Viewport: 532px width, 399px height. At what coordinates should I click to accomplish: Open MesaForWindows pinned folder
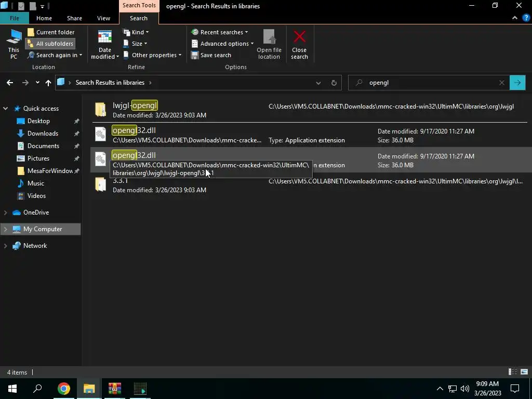pyautogui.click(x=50, y=170)
